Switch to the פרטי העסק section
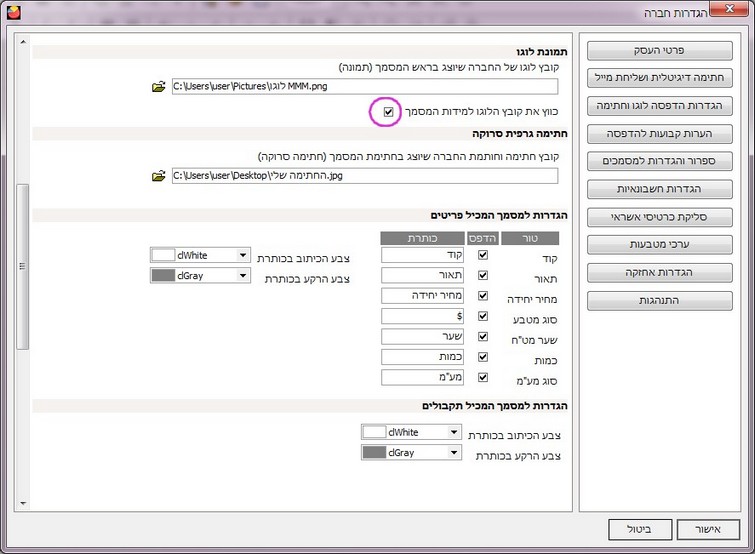The height and width of the screenshot is (554, 755). (x=660, y=50)
